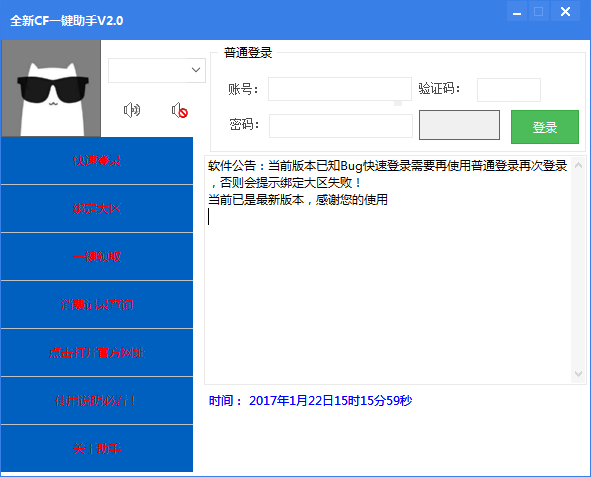Click the cat avatar with sunglasses
591x477 pixels.
click(51, 88)
